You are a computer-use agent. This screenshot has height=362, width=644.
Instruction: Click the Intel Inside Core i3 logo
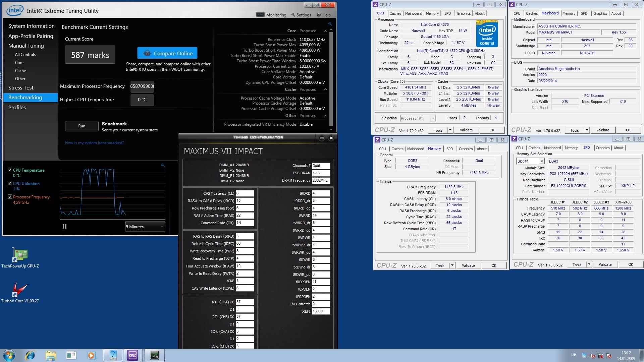click(487, 34)
